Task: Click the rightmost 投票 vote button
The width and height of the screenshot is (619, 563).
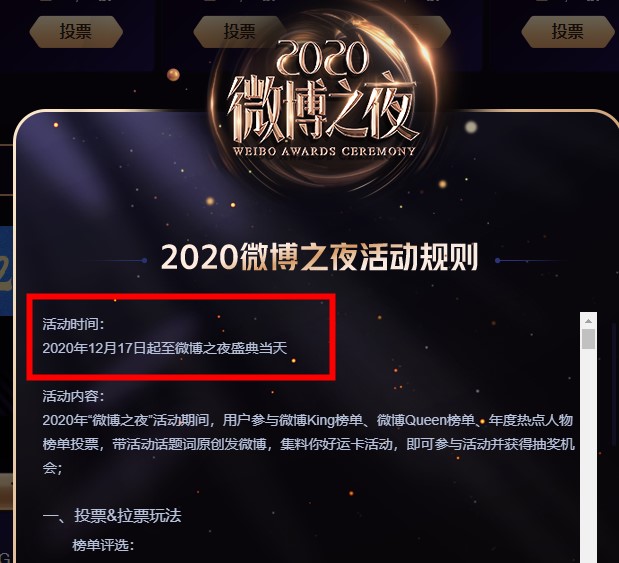Action: (567, 32)
